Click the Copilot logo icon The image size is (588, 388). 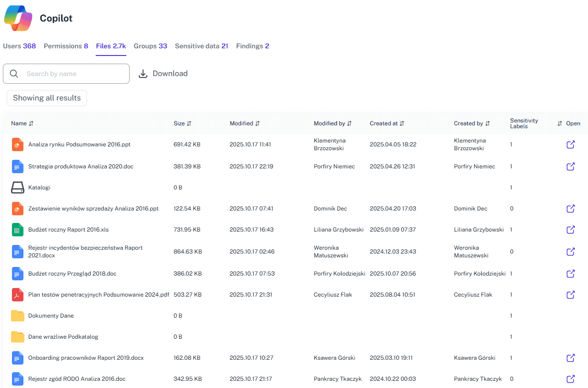18,18
